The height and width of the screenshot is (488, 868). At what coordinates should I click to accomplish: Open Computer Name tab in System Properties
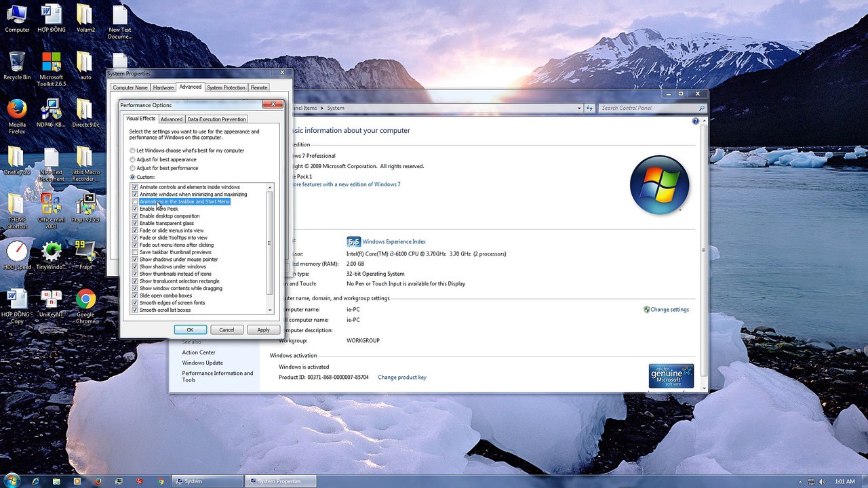pos(130,87)
